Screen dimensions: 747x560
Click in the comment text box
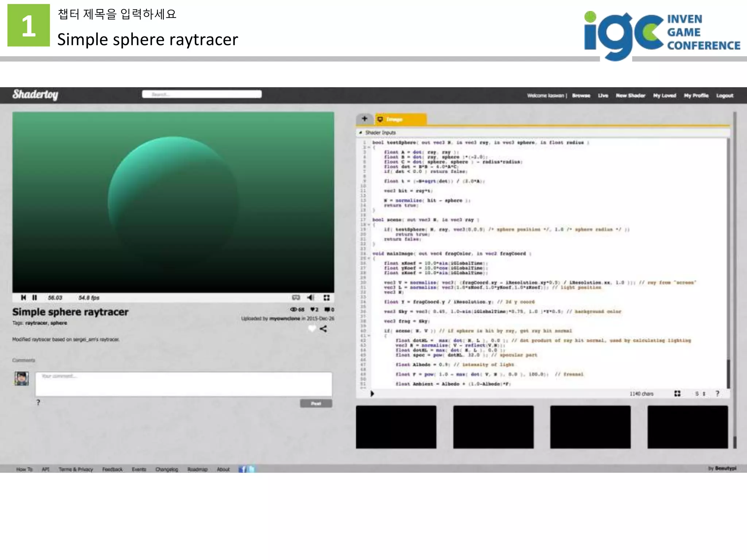(184, 384)
